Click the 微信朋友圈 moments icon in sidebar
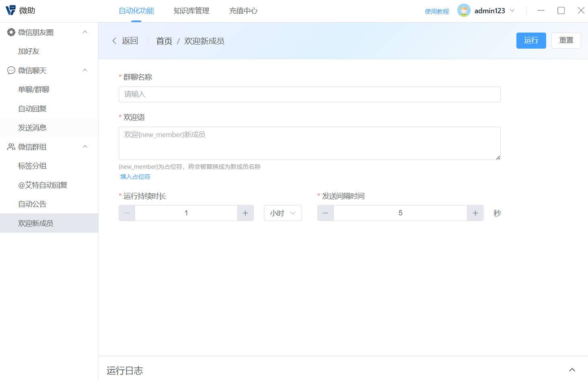The image size is (588, 381). coord(11,32)
